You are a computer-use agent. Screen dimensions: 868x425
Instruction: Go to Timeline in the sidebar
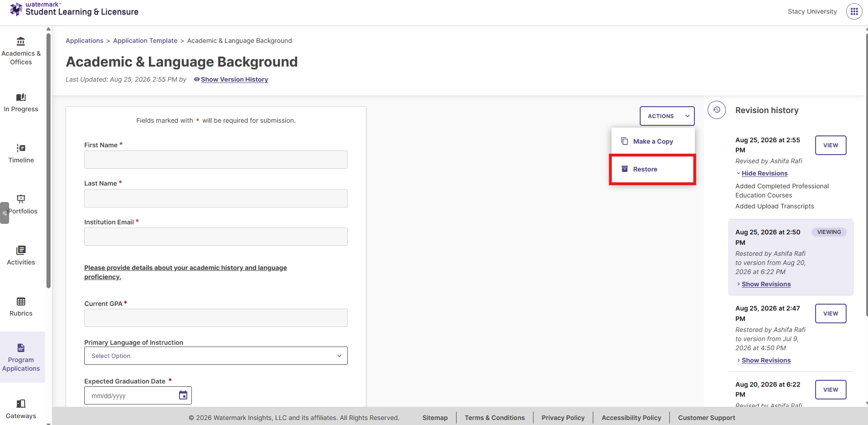click(21, 154)
